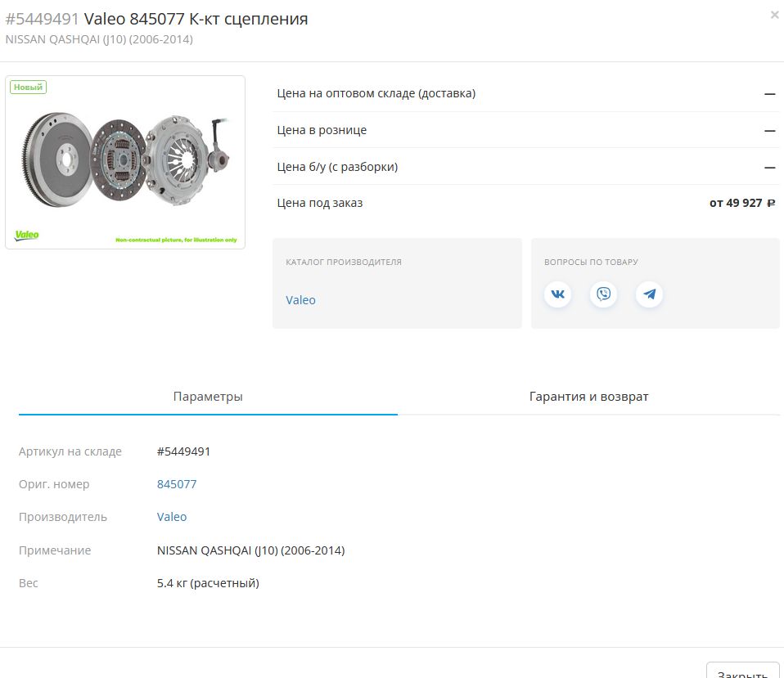Open the Valeo link in Производитель row

click(x=172, y=517)
